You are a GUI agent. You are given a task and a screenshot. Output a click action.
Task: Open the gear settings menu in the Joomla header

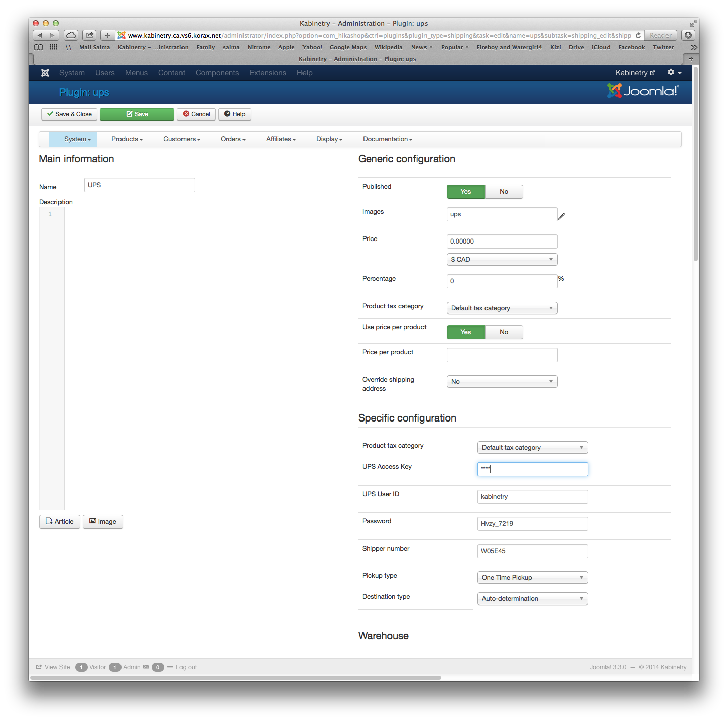tap(674, 73)
